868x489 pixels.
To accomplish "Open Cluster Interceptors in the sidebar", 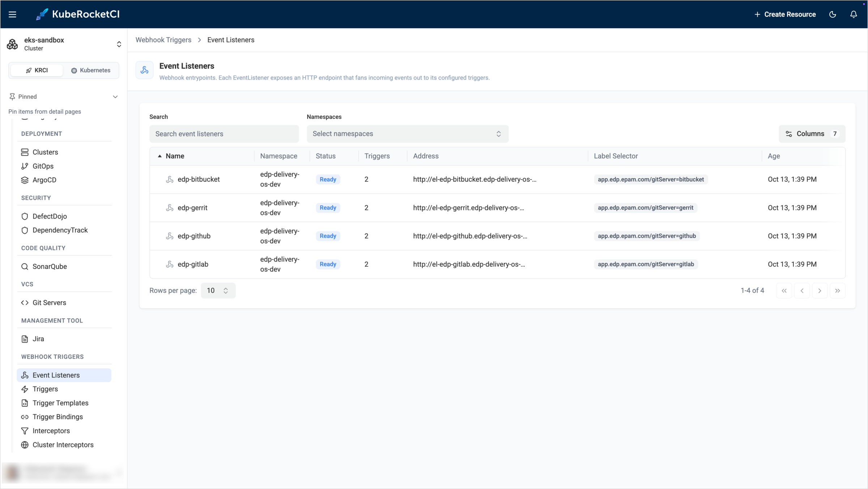I will pos(64,445).
